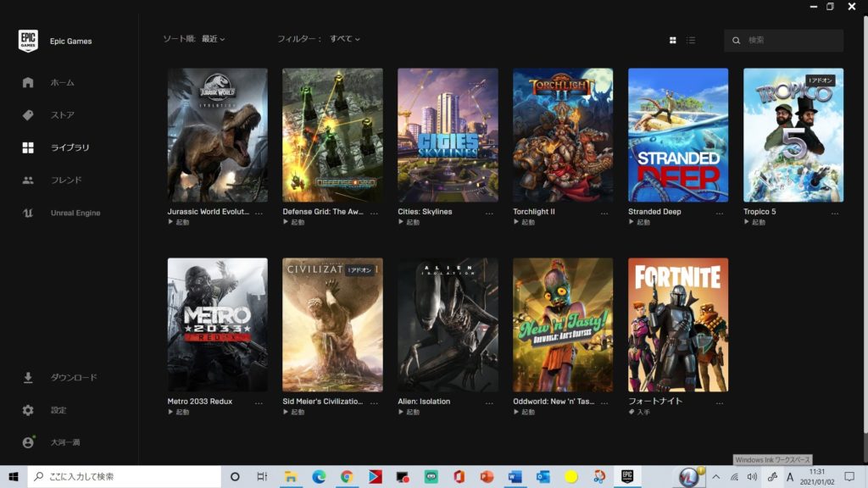
Task: Open the network status tray icon
Action: pos(735,477)
